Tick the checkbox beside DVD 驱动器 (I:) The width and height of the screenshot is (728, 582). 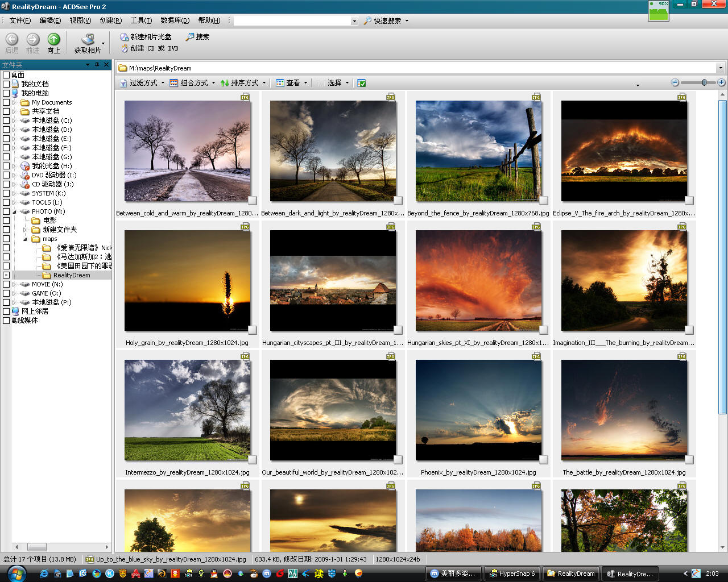pos(6,175)
